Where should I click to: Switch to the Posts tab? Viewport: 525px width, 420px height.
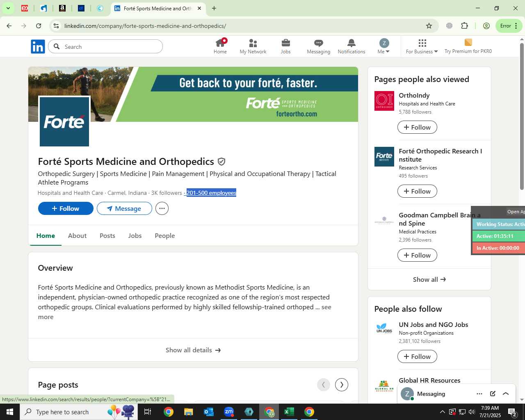(x=107, y=235)
